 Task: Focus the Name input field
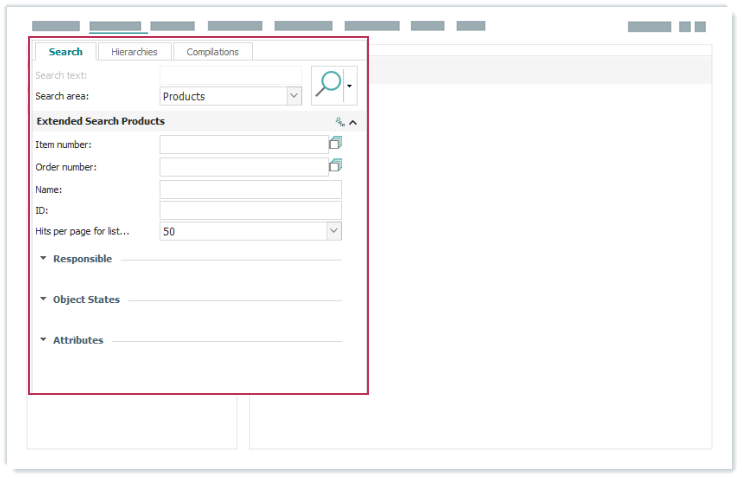click(x=250, y=189)
